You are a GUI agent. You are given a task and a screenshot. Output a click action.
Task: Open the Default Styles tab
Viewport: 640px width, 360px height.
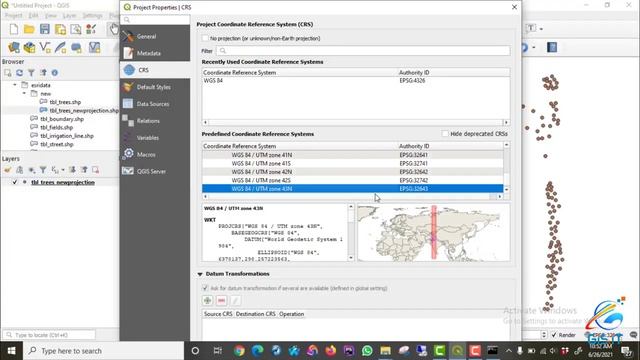pyautogui.click(x=155, y=87)
